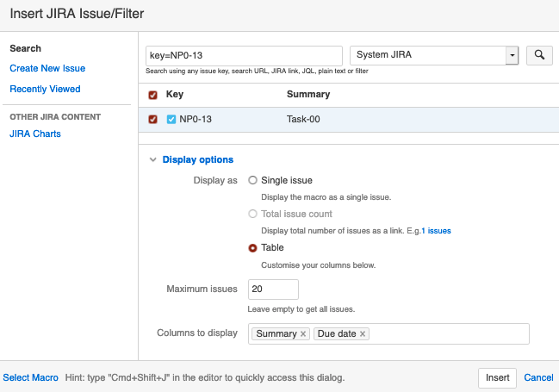Click the blue task icon beside NP0-13

171,120
